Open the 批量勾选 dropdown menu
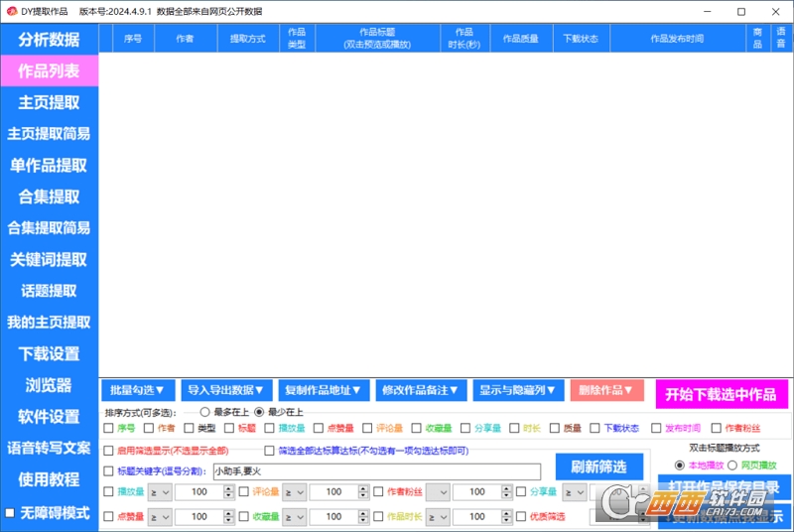 point(138,390)
